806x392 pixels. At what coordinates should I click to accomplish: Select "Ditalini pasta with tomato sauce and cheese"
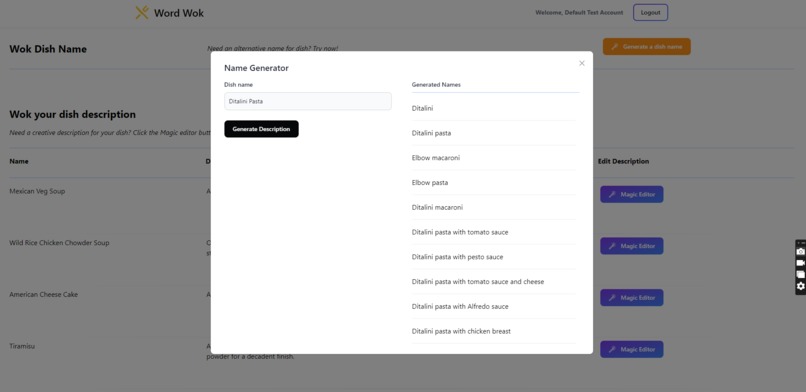pos(478,282)
